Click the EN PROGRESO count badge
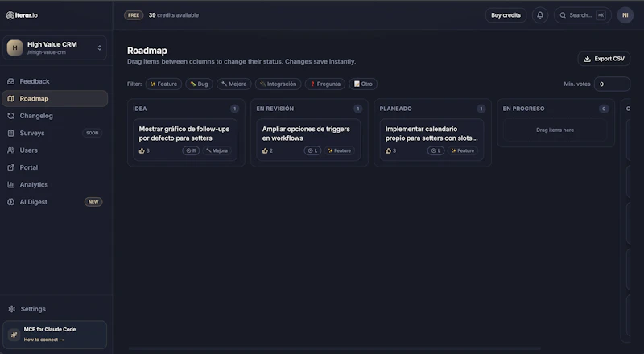Viewport: 644px width, 354px height. pos(604,109)
